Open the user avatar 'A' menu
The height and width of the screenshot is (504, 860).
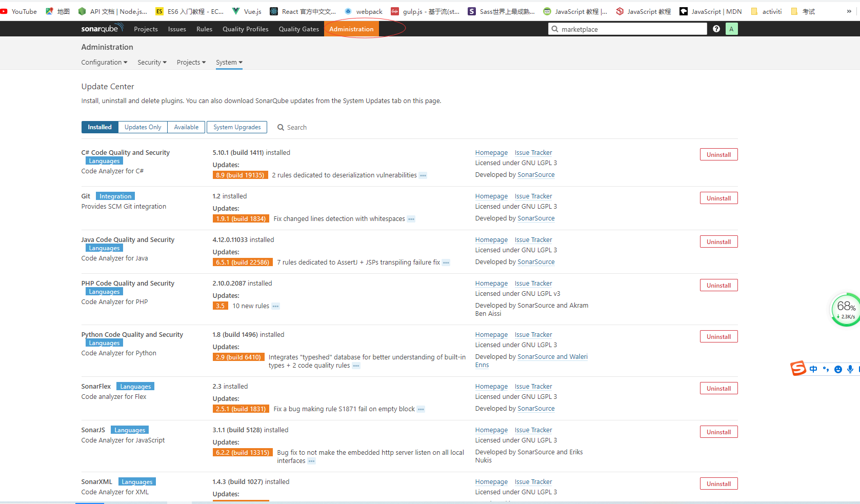pos(732,29)
